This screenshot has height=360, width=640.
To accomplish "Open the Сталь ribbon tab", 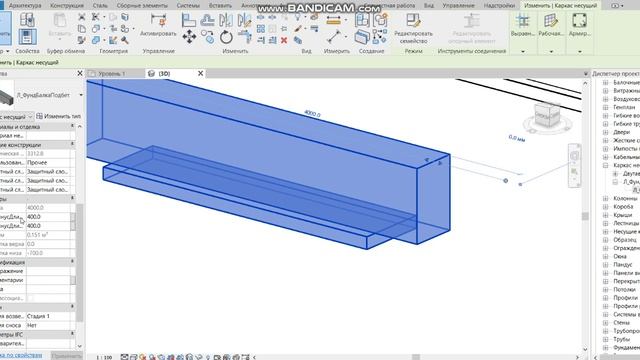I will [x=100, y=6].
